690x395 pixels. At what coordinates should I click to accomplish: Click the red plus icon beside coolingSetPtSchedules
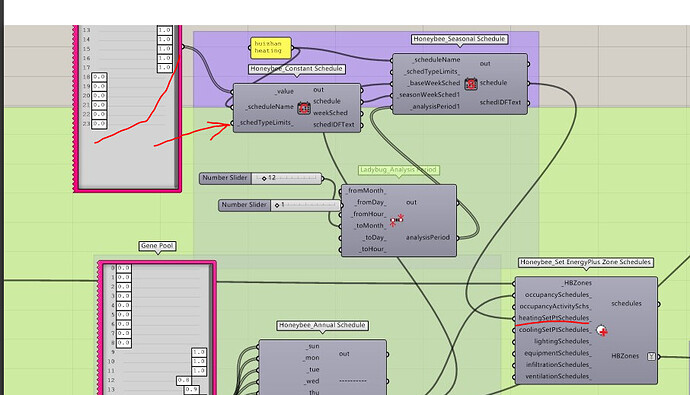tap(602, 331)
